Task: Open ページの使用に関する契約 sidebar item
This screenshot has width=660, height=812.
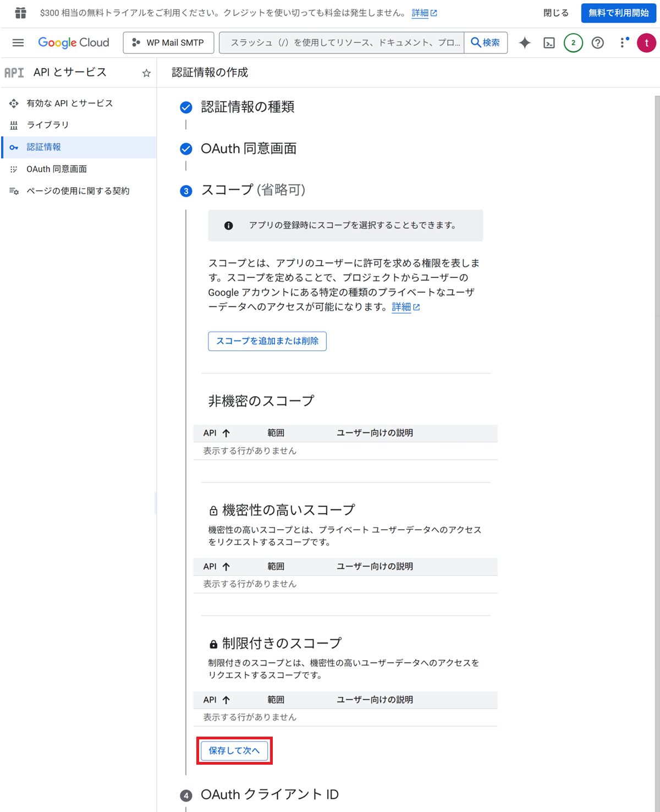Action: click(x=78, y=191)
